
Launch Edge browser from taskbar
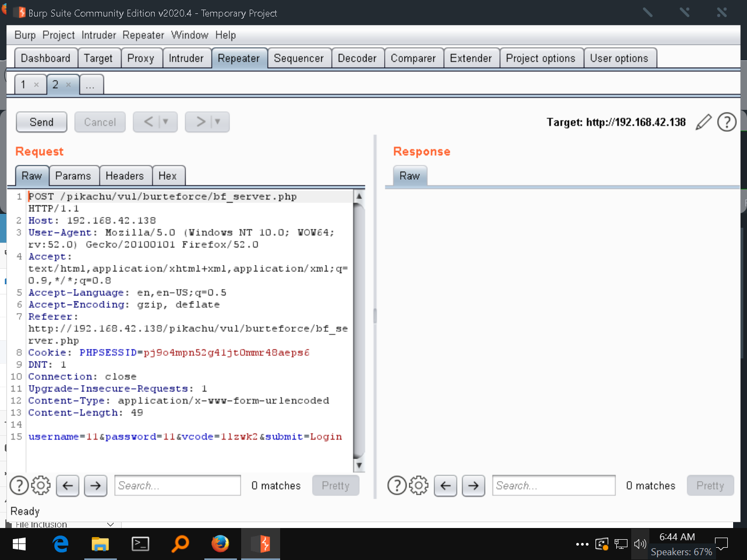coord(60,544)
